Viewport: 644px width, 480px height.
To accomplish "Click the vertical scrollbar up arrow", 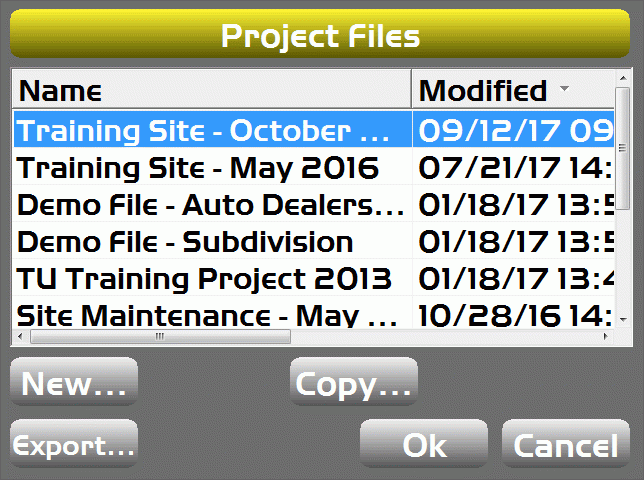I will [623, 78].
